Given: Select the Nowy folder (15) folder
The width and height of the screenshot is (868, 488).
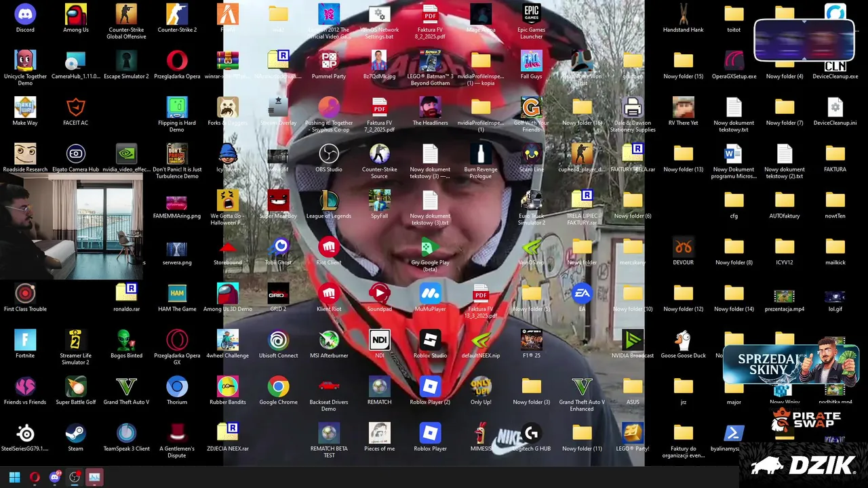Looking at the screenshot, I should (x=683, y=64).
